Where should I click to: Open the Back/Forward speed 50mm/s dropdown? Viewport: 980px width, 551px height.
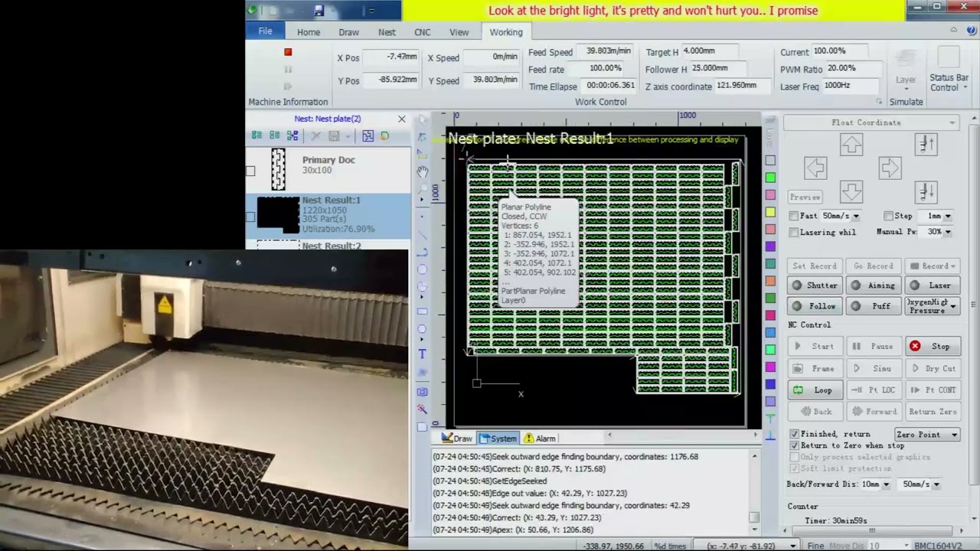click(936, 484)
